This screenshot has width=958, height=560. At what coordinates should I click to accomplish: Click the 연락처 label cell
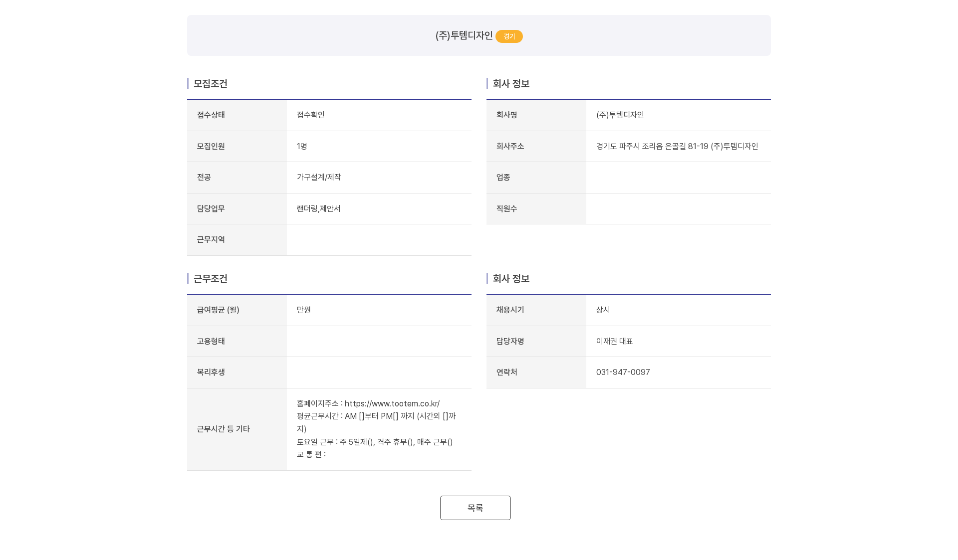tap(536, 373)
